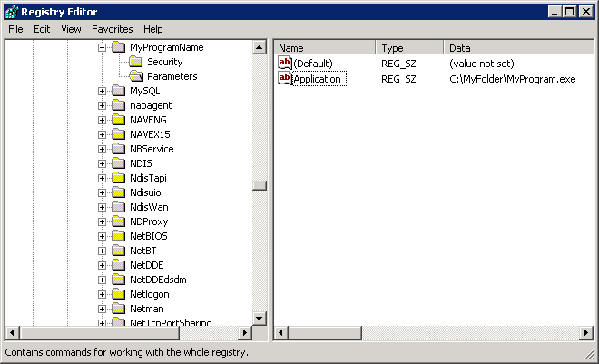The image size is (599, 364).
Task: Select the (Default) string value icon
Action: [285, 63]
